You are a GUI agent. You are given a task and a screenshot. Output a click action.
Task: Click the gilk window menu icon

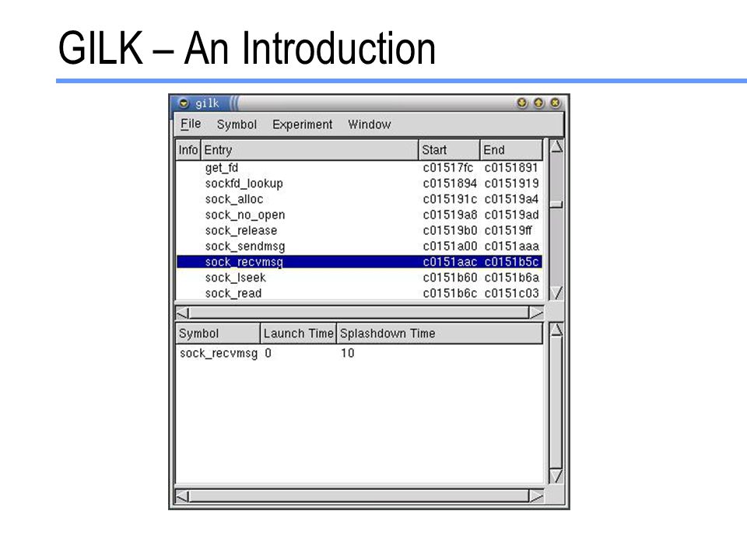tap(184, 103)
